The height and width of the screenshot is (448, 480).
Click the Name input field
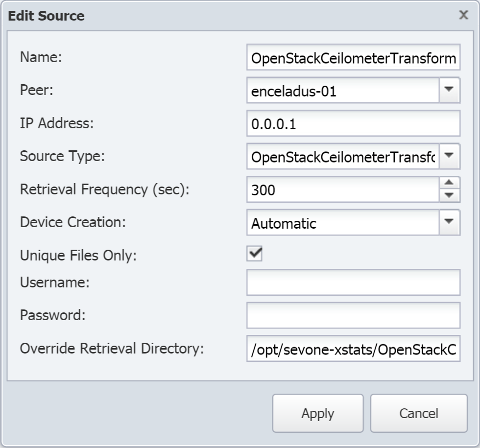tap(353, 57)
